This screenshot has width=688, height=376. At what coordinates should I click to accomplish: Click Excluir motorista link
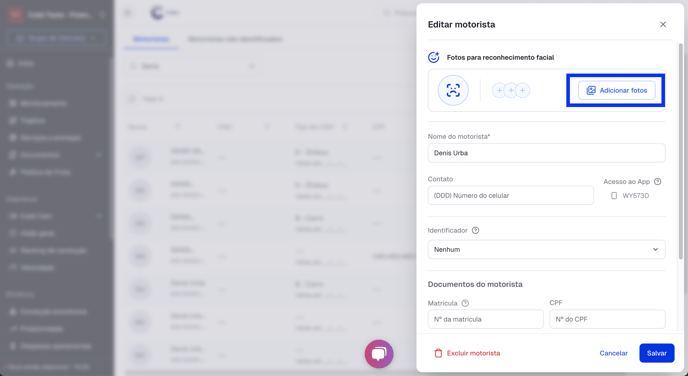(x=473, y=353)
